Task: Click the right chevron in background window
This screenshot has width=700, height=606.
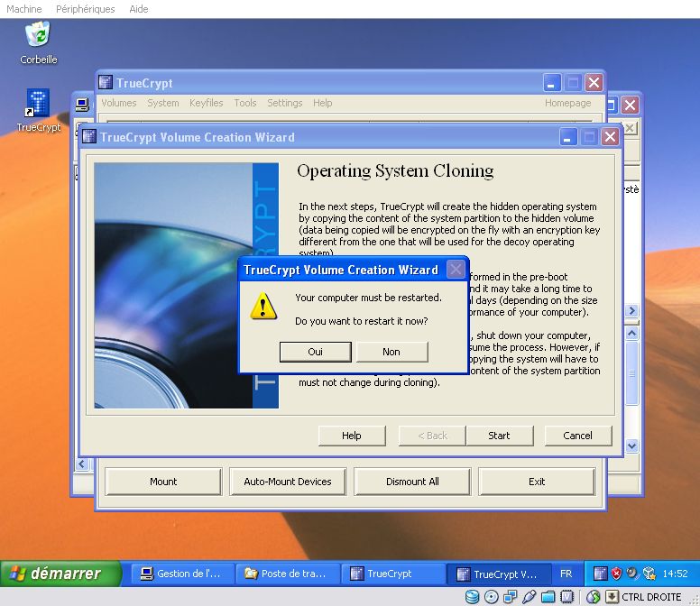Action: [x=631, y=310]
